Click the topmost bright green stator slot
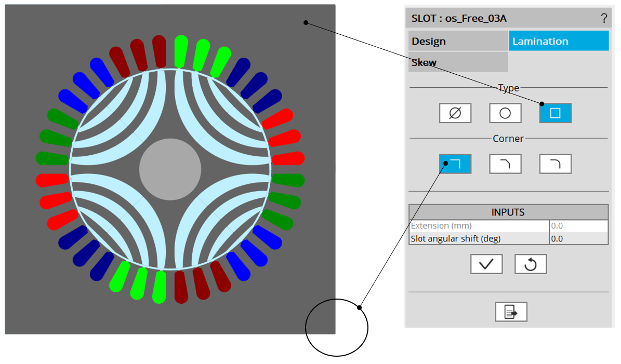The image size is (621, 364). pyautogui.click(x=180, y=51)
